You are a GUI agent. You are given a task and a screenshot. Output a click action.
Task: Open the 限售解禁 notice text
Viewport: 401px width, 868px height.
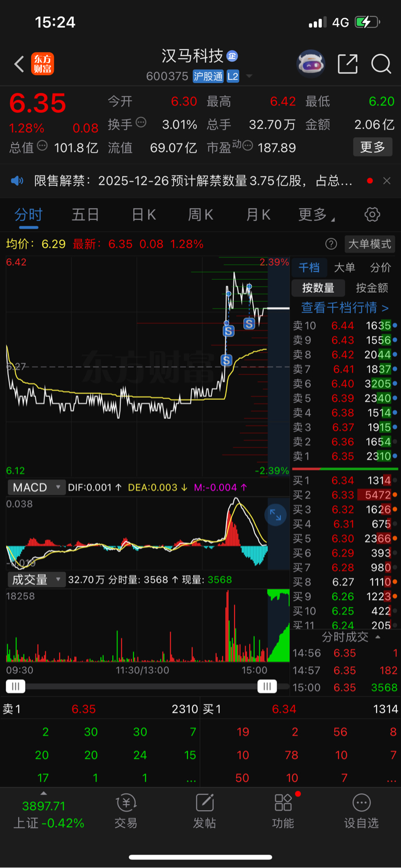point(193,181)
